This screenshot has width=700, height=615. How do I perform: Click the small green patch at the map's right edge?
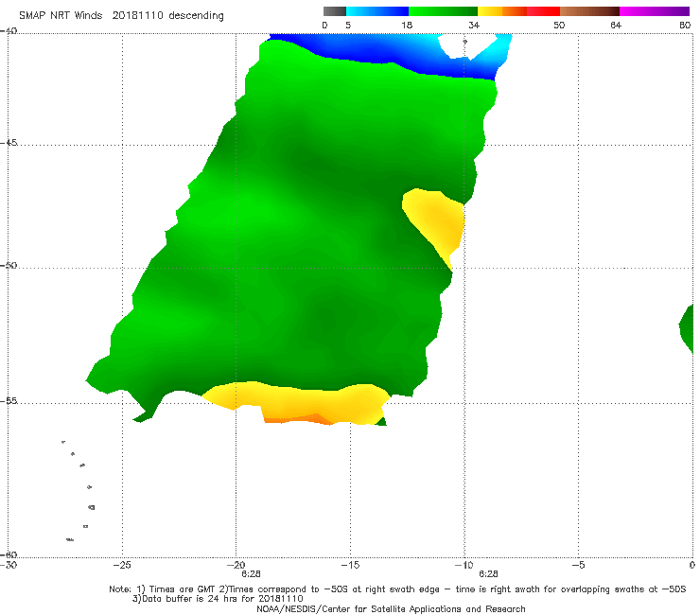point(687,328)
